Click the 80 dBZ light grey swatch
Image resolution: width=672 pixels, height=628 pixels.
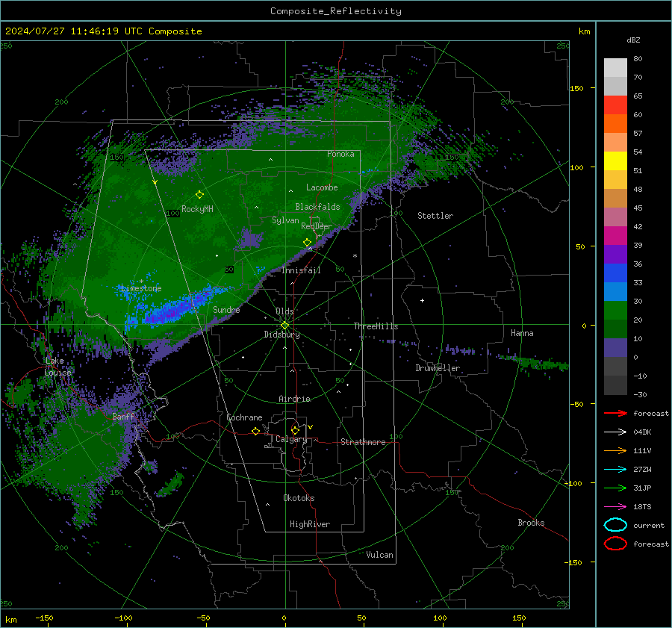615,67
